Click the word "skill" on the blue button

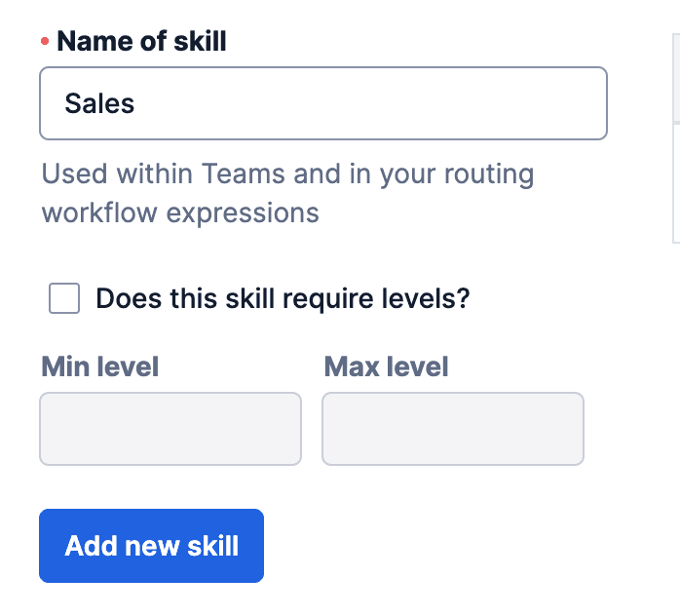pos(211,546)
